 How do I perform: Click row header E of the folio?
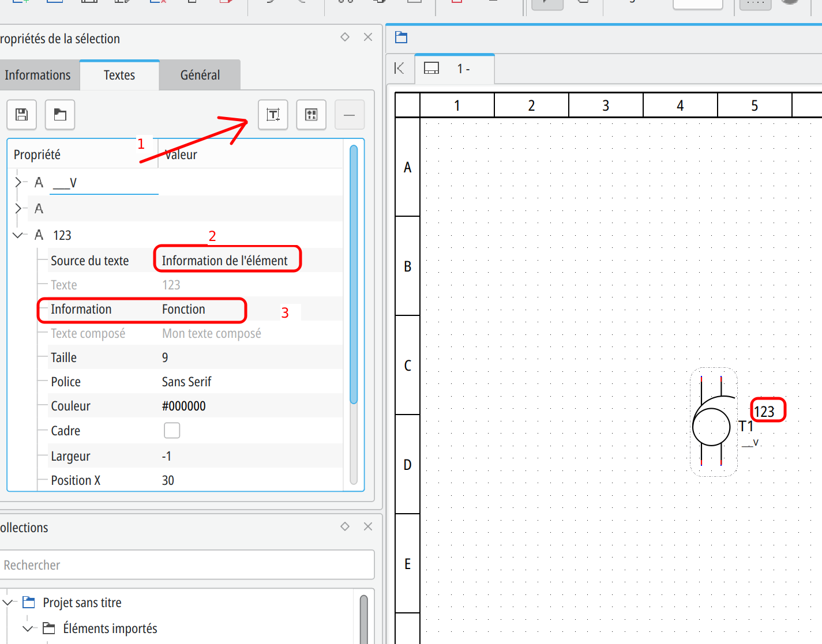(x=408, y=564)
